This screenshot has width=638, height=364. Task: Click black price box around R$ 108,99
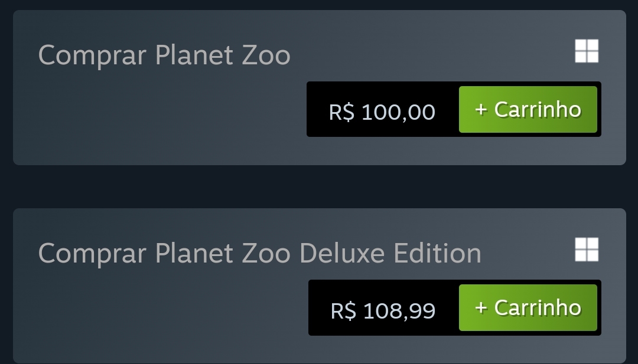[x=384, y=307]
